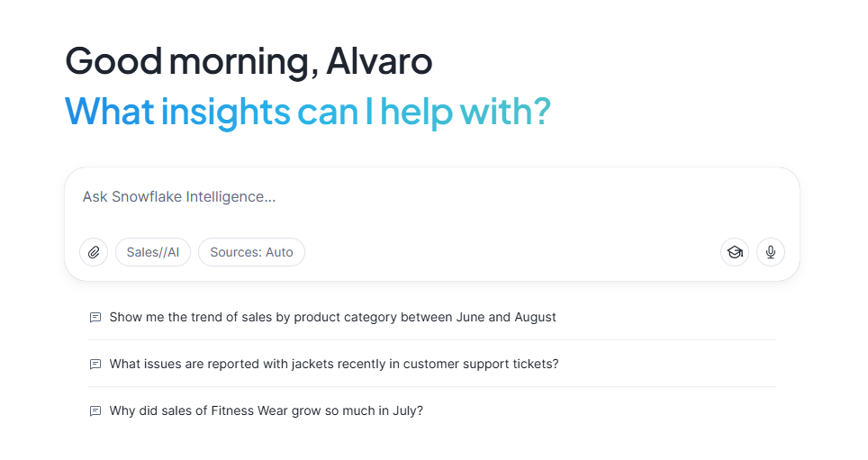Choose the jackets customer support tickets suggestion
The image size is (868, 460).
click(333, 364)
